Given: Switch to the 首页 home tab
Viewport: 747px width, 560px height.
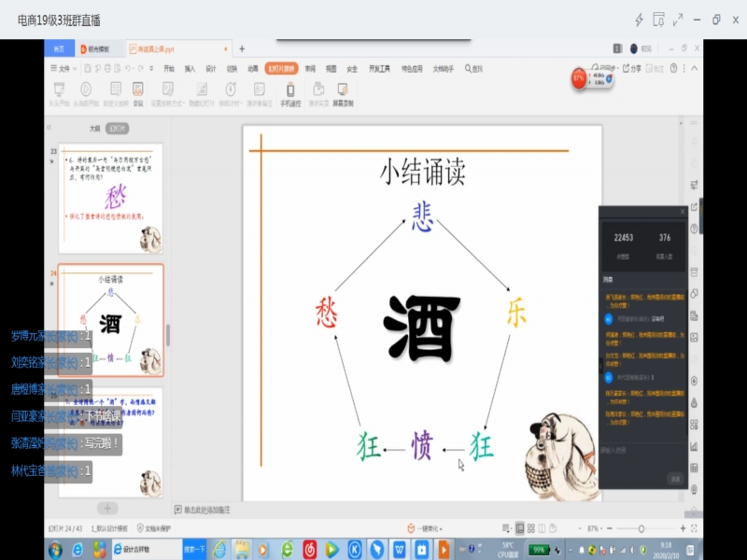Looking at the screenshot, I should pyautogui.click(x=59, y=49).
